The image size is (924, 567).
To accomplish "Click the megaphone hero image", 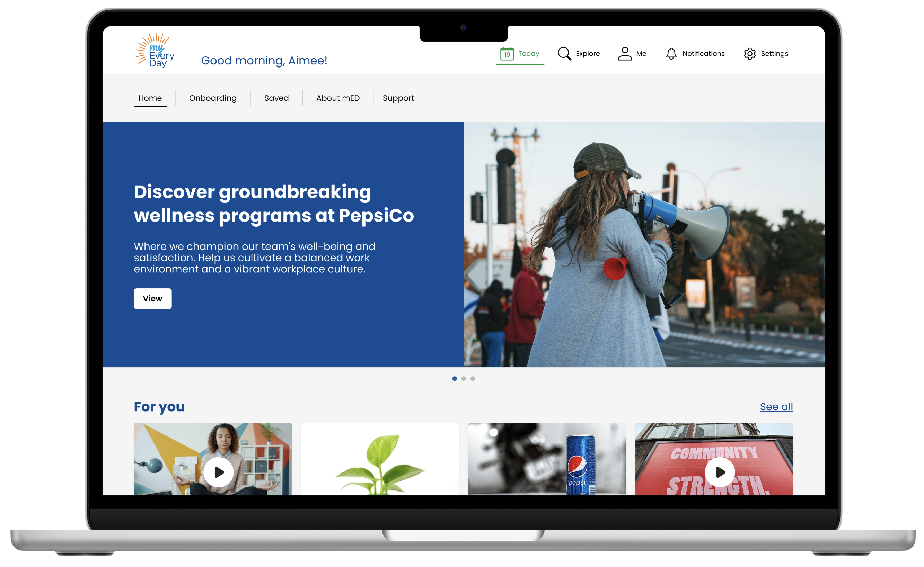I will pyautogui.click(x=644, y=244).
